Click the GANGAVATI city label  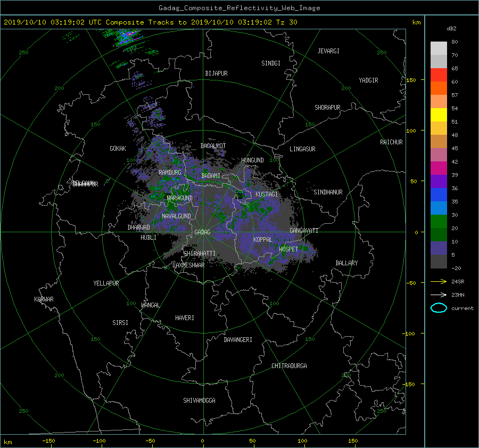click(x=304, y=231)
